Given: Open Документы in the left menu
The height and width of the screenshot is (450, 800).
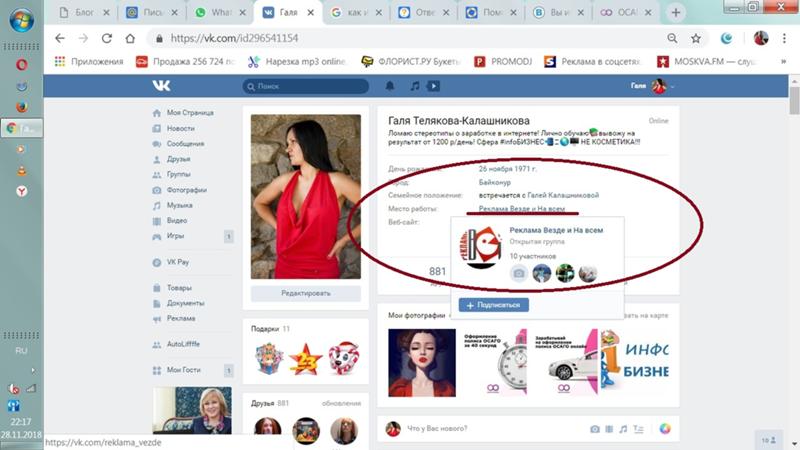Looking at the screenshot, I should (185, 303).
